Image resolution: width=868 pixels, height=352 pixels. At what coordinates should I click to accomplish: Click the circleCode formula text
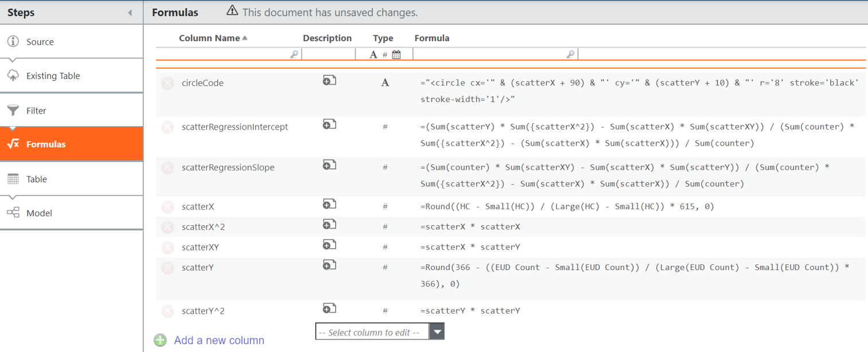coord(639,91)
